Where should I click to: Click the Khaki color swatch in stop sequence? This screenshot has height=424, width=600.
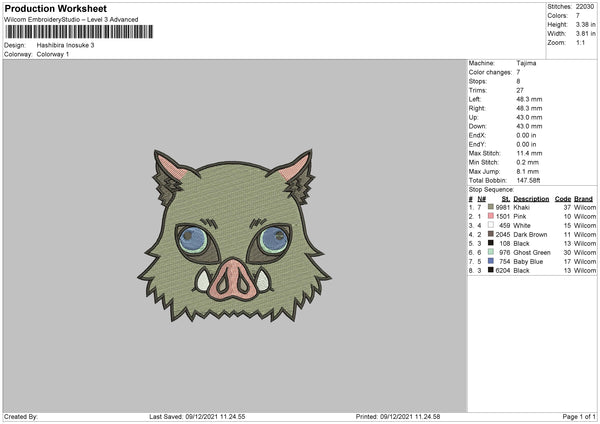pos(491,207)
